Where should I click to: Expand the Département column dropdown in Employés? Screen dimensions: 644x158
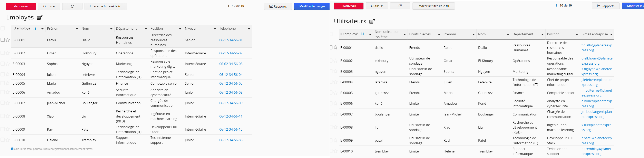(146, 29)
